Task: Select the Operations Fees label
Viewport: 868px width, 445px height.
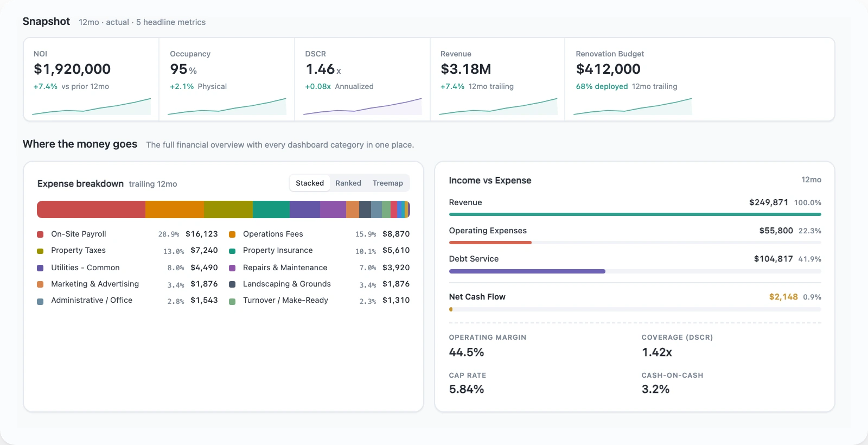Action: (x=273, y=234)
